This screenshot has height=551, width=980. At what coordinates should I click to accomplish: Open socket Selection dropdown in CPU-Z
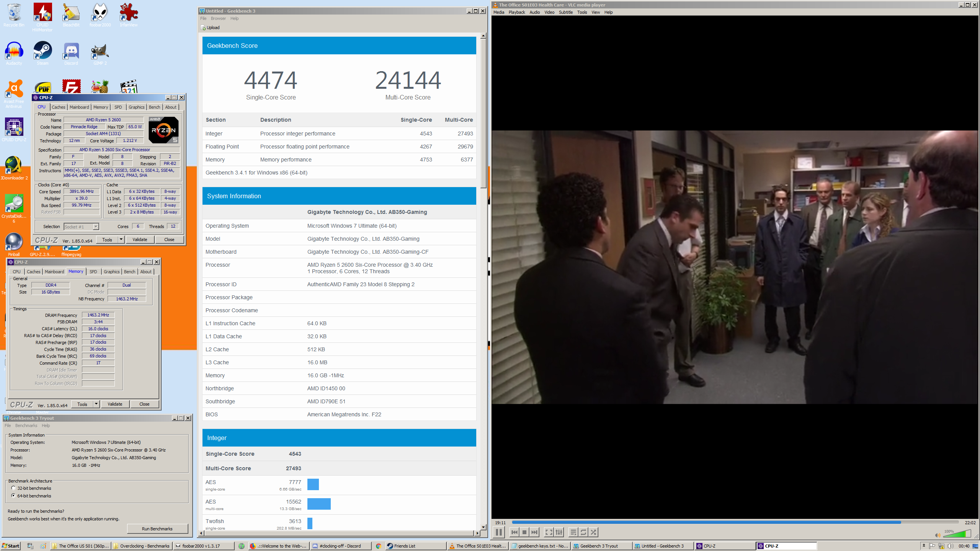(81, 227)
